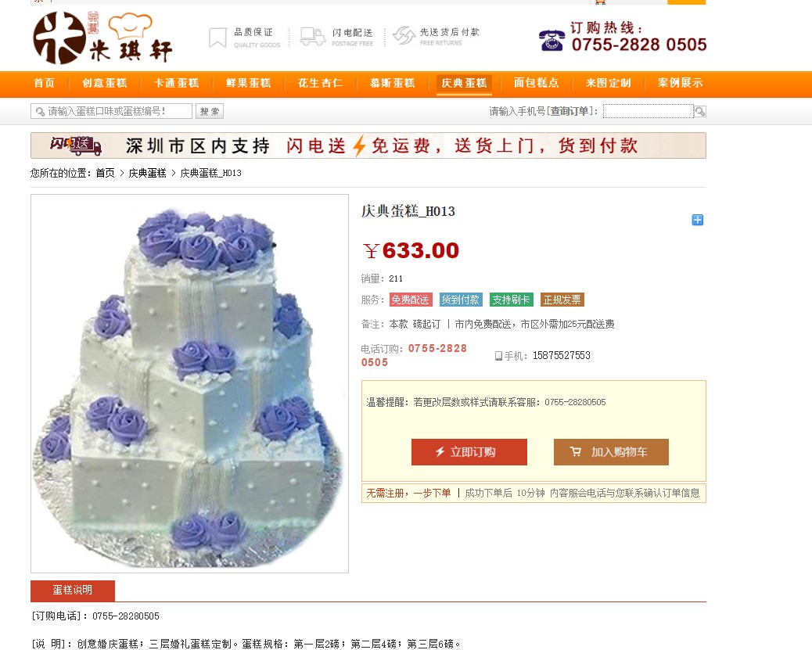Select the 蛋糕说明 tab
This screenshot has height=650, width=812.
pos(73,591)
